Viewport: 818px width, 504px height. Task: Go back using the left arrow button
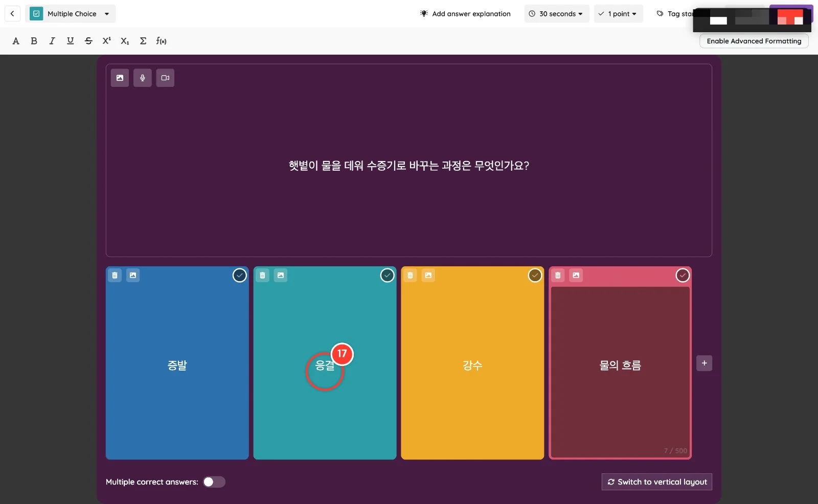tap(12, 14)
